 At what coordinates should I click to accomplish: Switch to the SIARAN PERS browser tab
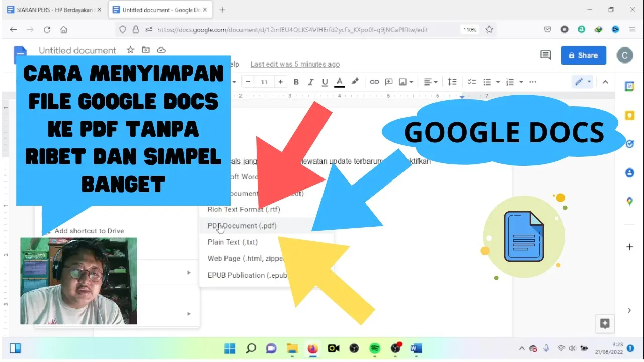(x=54, y=10)
